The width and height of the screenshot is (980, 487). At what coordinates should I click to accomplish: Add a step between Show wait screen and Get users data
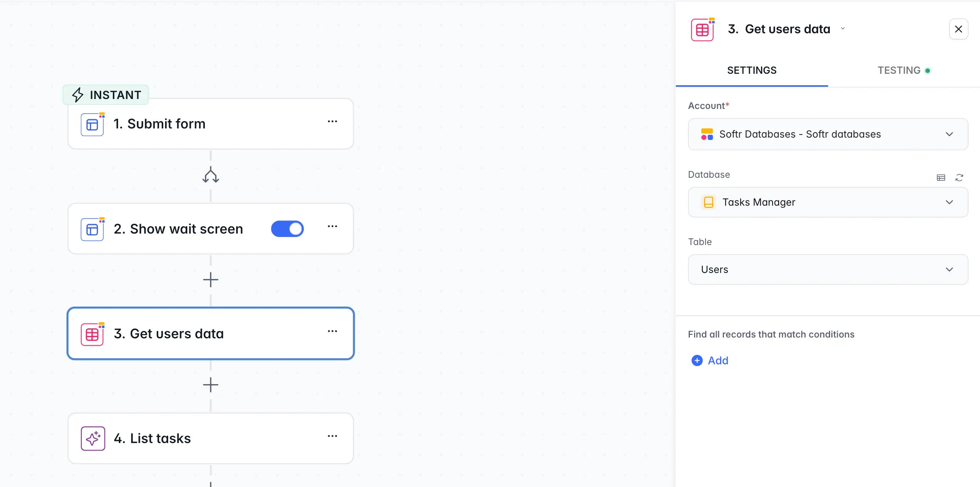(211, 280)
